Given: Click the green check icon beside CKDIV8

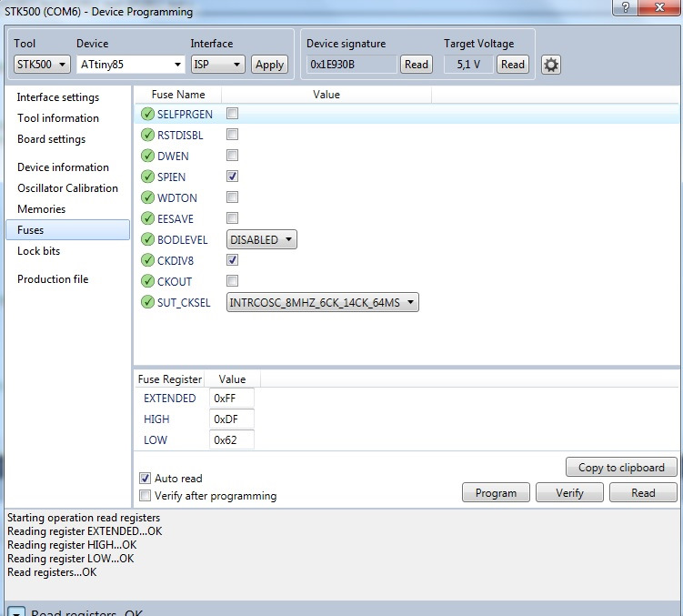Looking at the screenshot, I should pos(148,261).
